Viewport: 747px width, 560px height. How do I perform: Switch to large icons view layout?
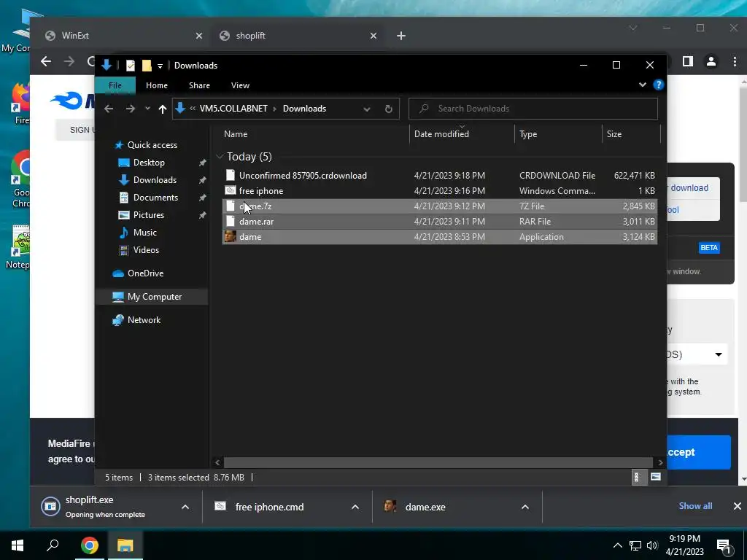[x=656, y=477]
